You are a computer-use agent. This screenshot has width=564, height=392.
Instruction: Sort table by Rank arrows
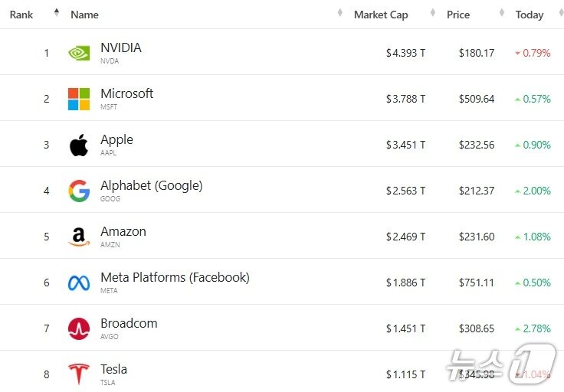click(x=56, y=14)
